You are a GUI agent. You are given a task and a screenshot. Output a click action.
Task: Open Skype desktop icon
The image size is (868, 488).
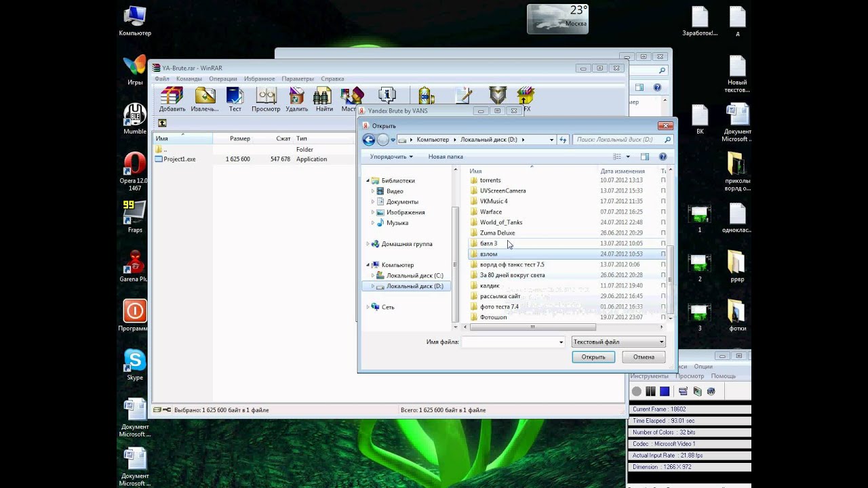(135, 365)
